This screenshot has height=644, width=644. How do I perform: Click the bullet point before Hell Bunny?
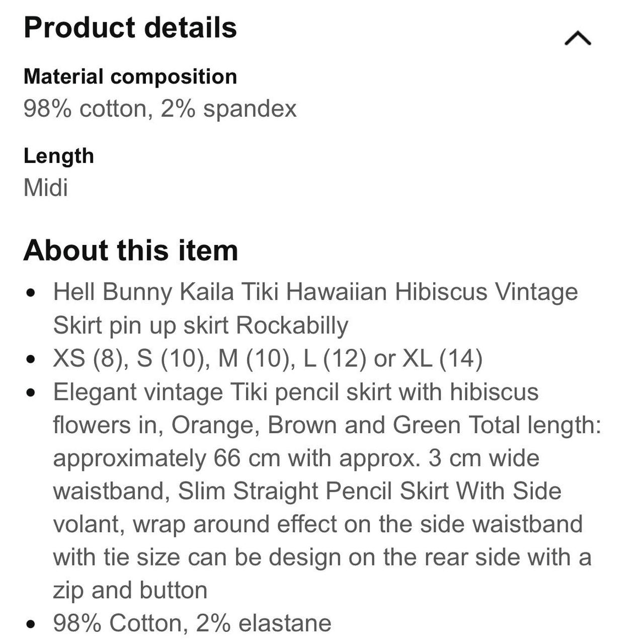tap(32, 292)
